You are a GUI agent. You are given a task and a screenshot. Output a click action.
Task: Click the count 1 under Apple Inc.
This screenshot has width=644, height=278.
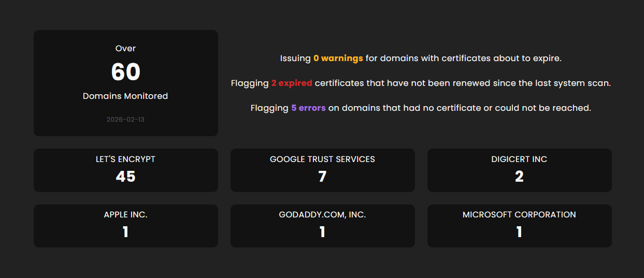point(125,232)
